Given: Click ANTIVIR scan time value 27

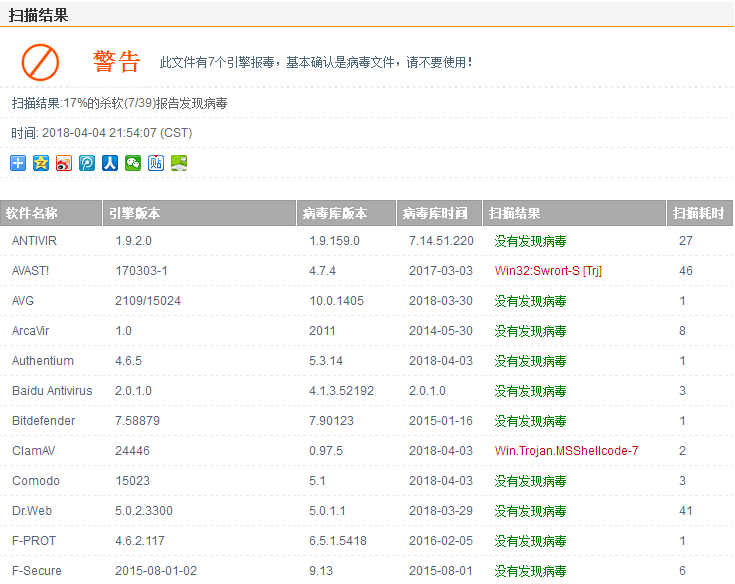Looking at the screenshot, I should pyautogui.click(x=686, y=241).
